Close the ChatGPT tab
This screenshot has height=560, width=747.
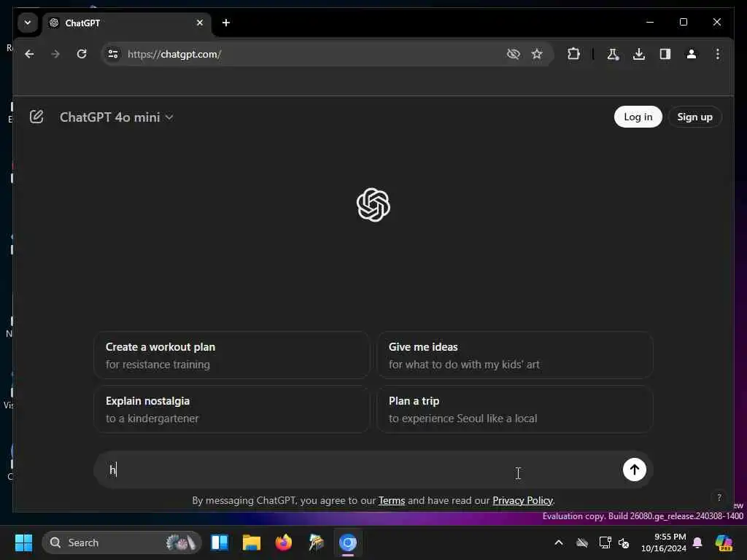click(200, 23)
